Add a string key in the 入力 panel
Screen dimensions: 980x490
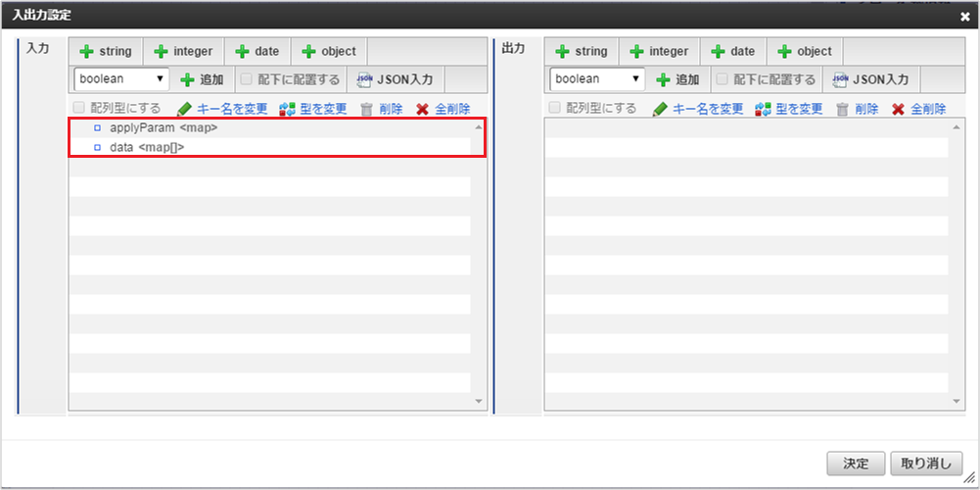(x=106, y=51)
